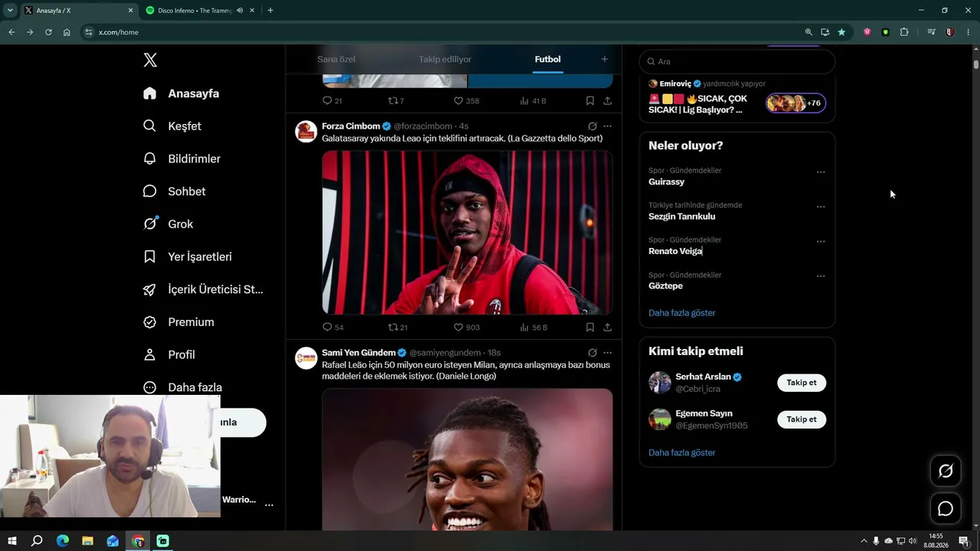Open Yer İşaretleri bookmark icon
This screenshot has width=980, height=551.
[x=150, y=256]
